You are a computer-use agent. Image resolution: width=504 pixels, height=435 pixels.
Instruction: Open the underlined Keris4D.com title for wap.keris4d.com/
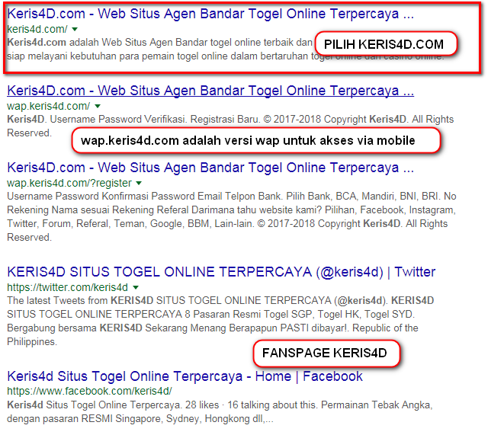tap(210, 91)
